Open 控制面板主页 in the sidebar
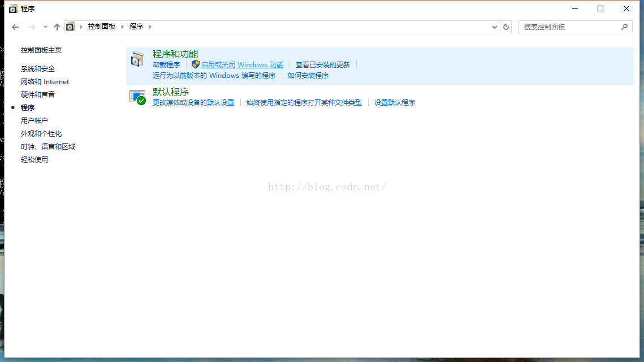The width and height of the screenshot is (644, 362). pos(41,50)
